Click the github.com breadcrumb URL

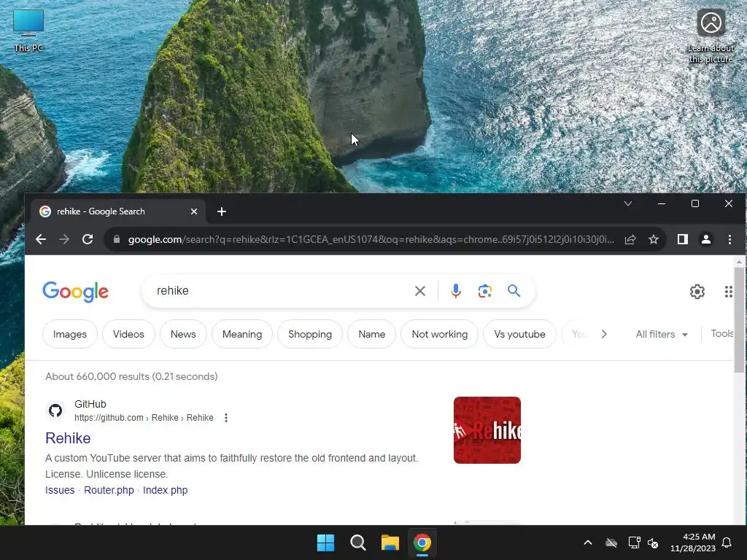pos(144,418)
